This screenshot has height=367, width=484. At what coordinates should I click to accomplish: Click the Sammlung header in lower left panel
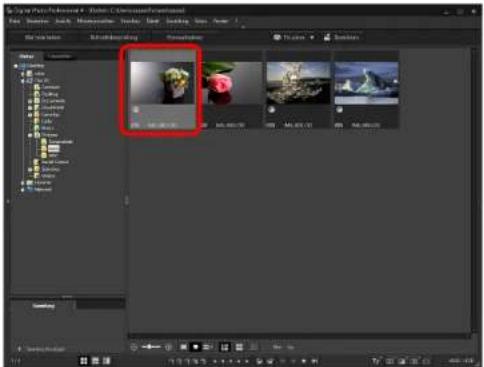43,306
